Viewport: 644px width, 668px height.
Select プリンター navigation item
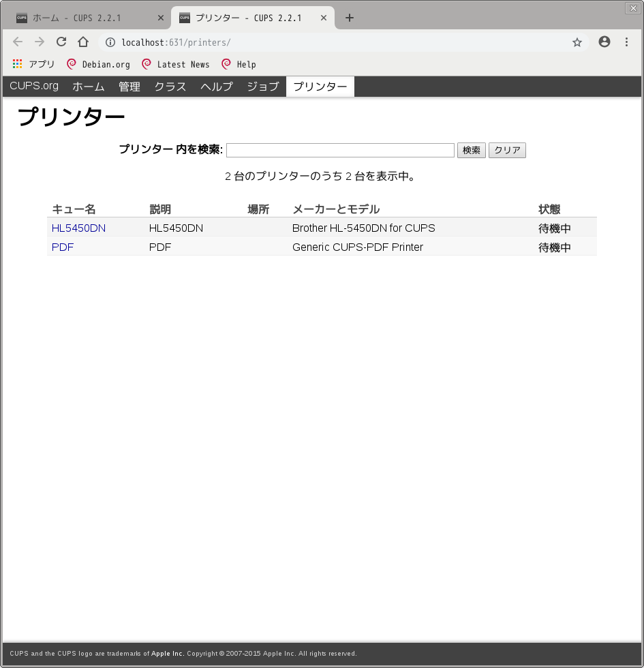[x=320, y=86]
